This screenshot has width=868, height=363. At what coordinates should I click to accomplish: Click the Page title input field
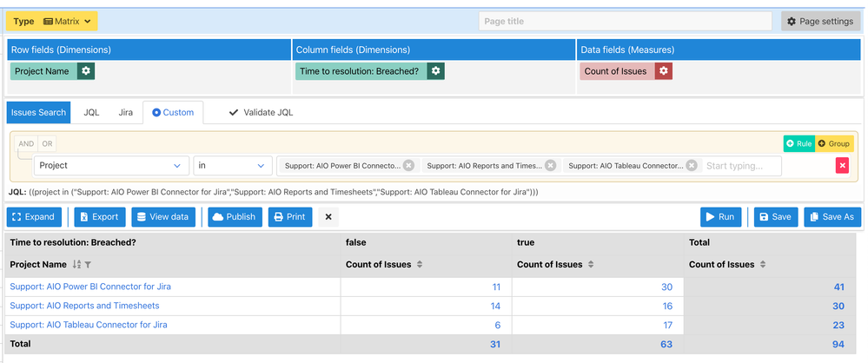625,22
